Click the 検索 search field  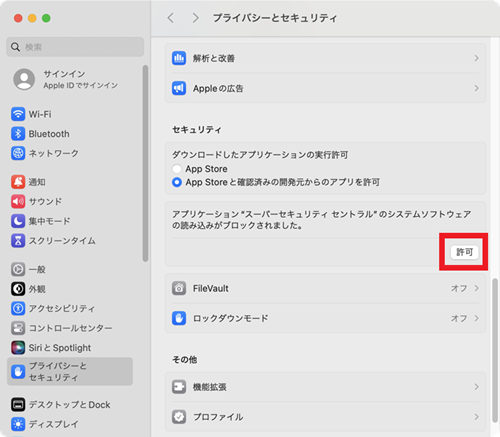coord(75,47)
